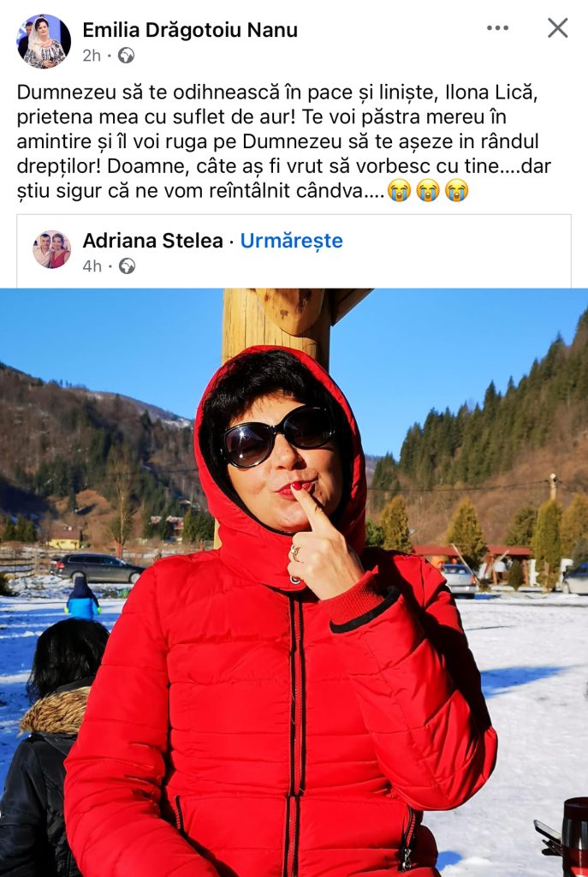Open Adriana Stelea's profile picture
This screenshot has height=877, width=588.
point(51,249)
